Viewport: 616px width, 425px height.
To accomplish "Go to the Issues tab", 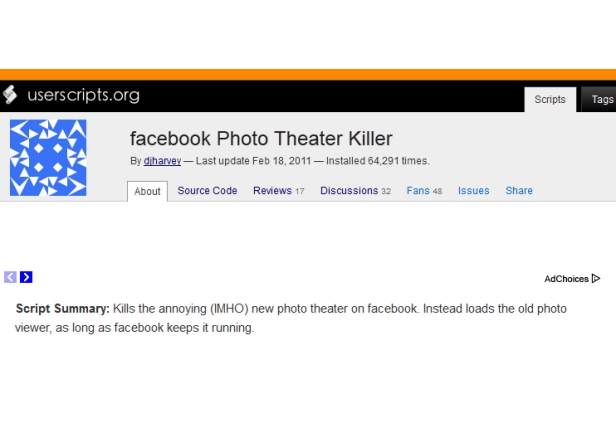I will [x=473, y=191].
